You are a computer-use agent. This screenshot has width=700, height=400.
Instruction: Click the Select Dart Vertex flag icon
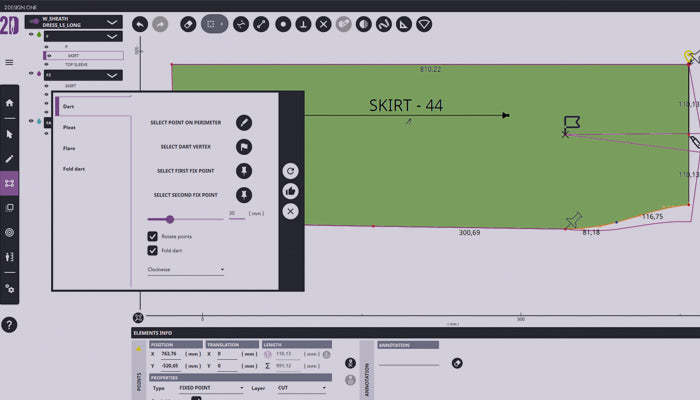click(243, 146)
